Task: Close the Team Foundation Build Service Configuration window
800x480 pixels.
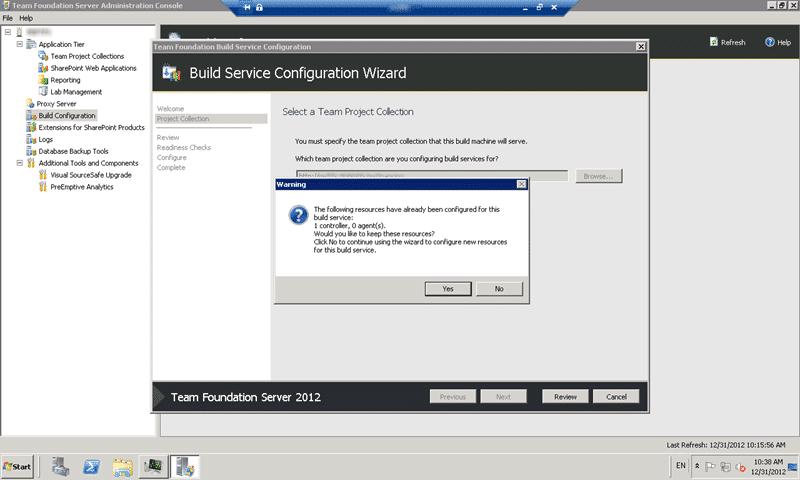Action: [641, 46]
